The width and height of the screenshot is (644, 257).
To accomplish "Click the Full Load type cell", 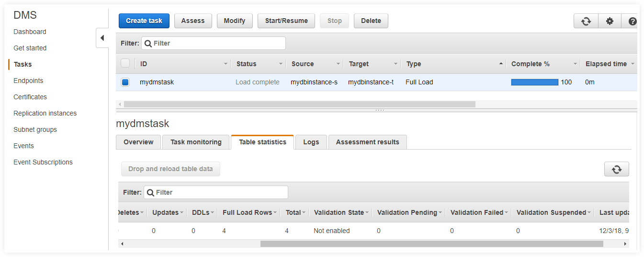I will click(x=419, y=82).
